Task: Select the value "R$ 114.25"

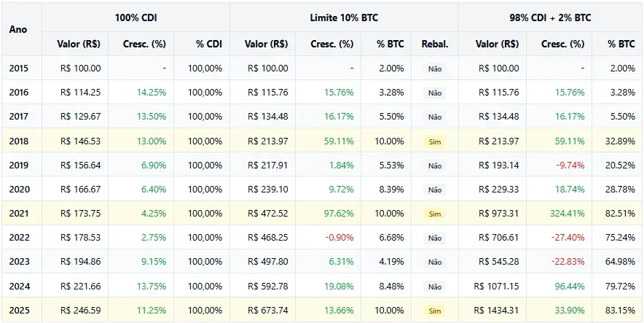Action: 80,93
